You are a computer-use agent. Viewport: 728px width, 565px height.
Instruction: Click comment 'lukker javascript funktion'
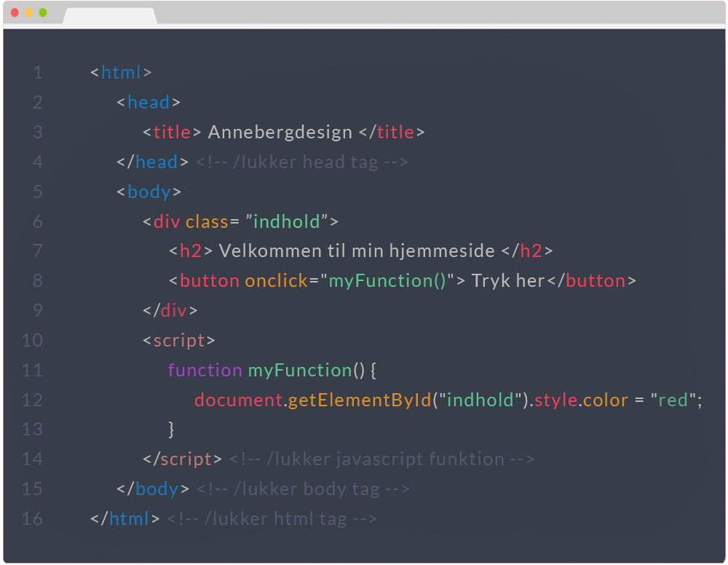pyautogui.click(x=381, y=459)
